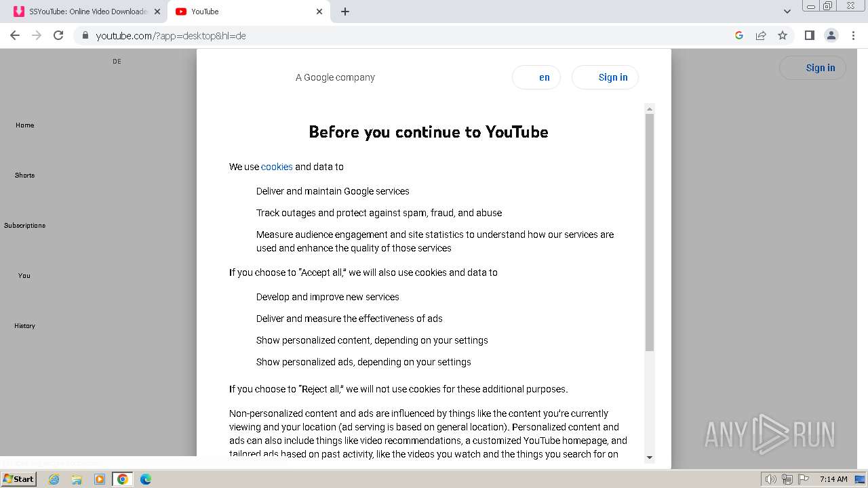Screen dimensions: 868x488
Task: Close the Chrome window
Action: (850, 5)
